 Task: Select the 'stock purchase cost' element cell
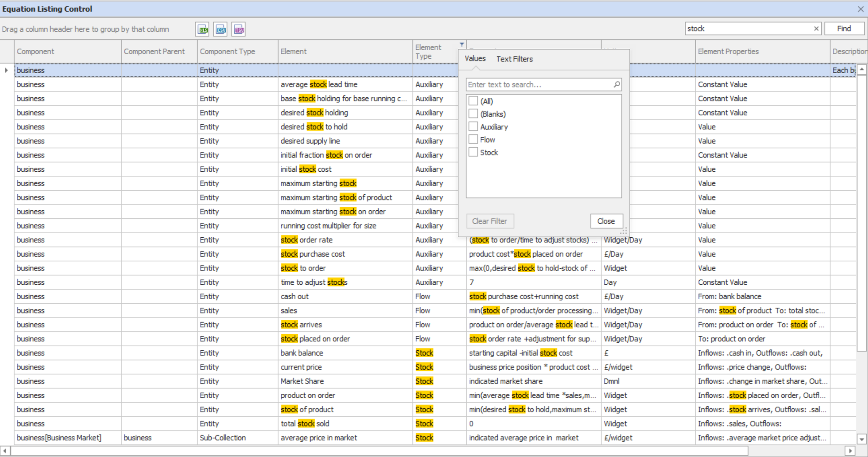tap(345, 254)
